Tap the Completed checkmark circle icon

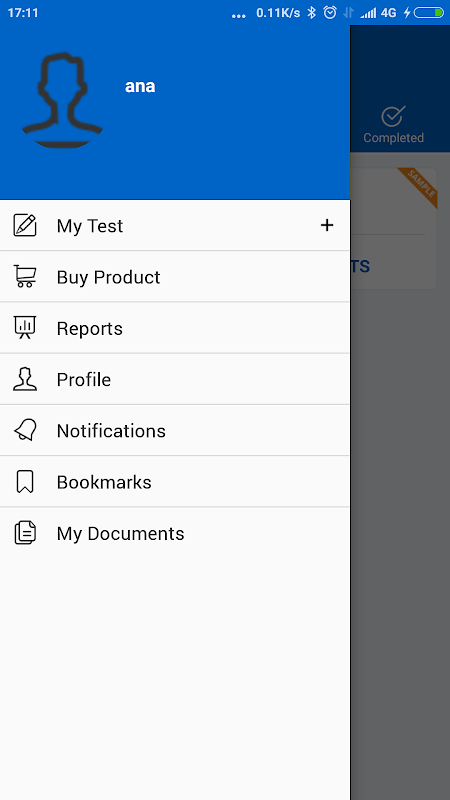[x=393, y=116]
